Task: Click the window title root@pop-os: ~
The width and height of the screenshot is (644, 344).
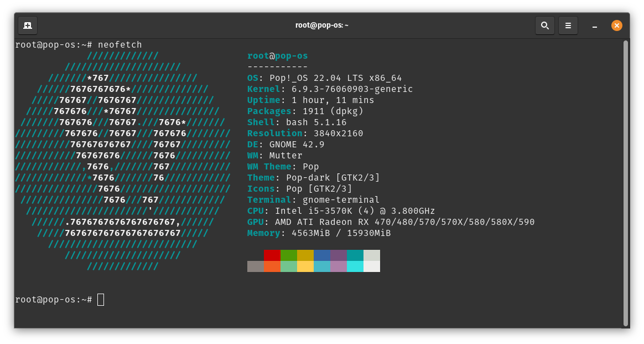Action: click(x=321, y=25)
